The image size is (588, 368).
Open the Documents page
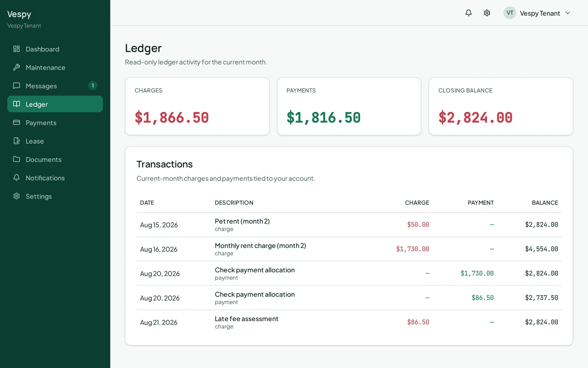tap(55, 159)
